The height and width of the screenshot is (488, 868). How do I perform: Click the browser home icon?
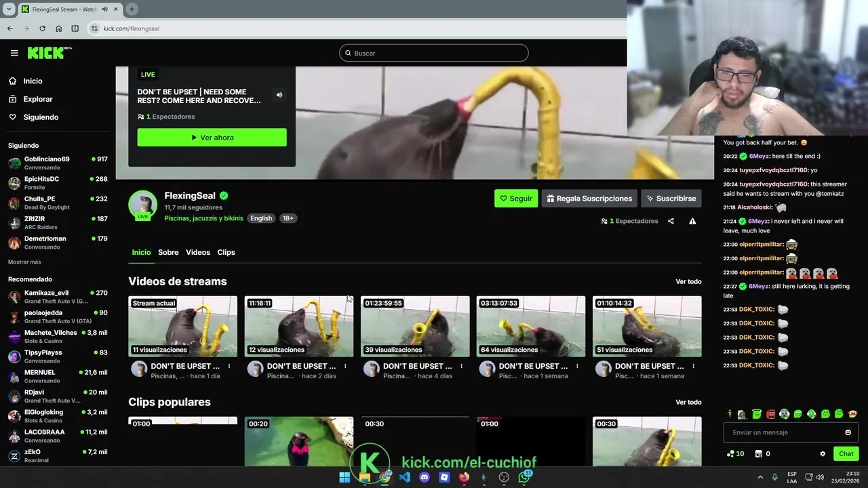tap(58, 28)
